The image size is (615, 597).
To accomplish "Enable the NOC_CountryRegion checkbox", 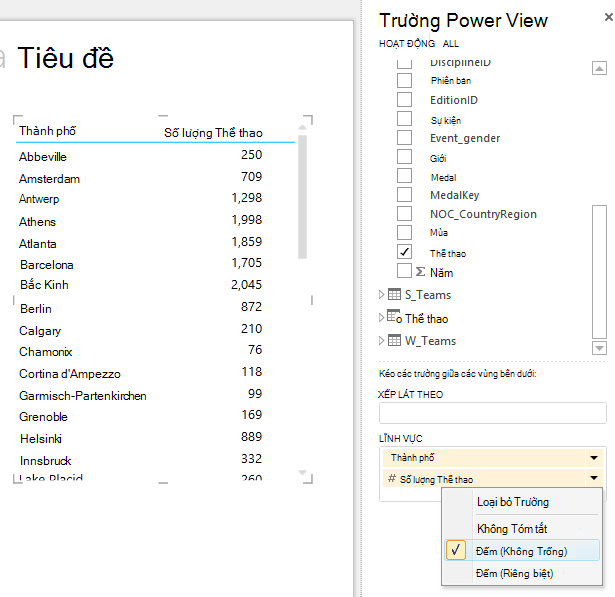I will (x=404, y=214).
